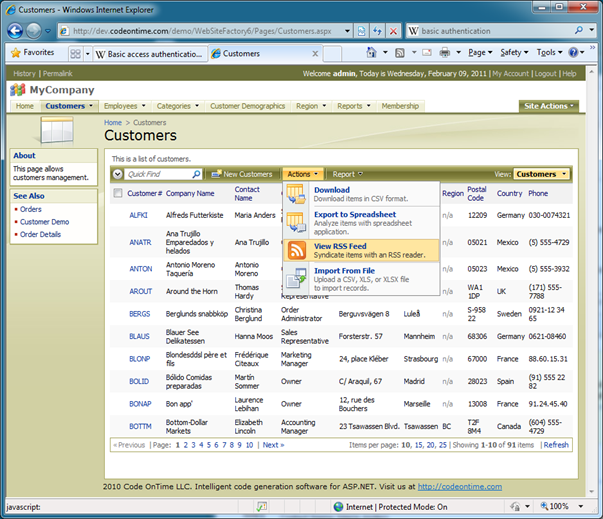Click the My Account link

click(510, 73)
